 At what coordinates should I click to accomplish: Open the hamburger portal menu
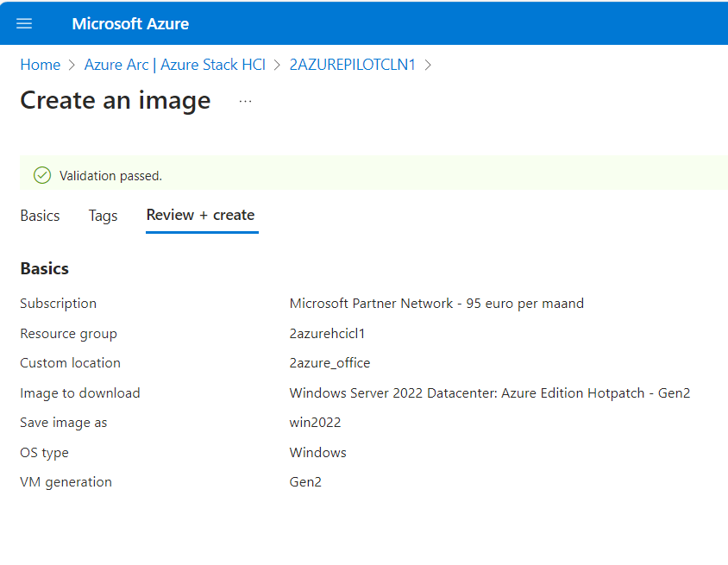tap(24, 23)
